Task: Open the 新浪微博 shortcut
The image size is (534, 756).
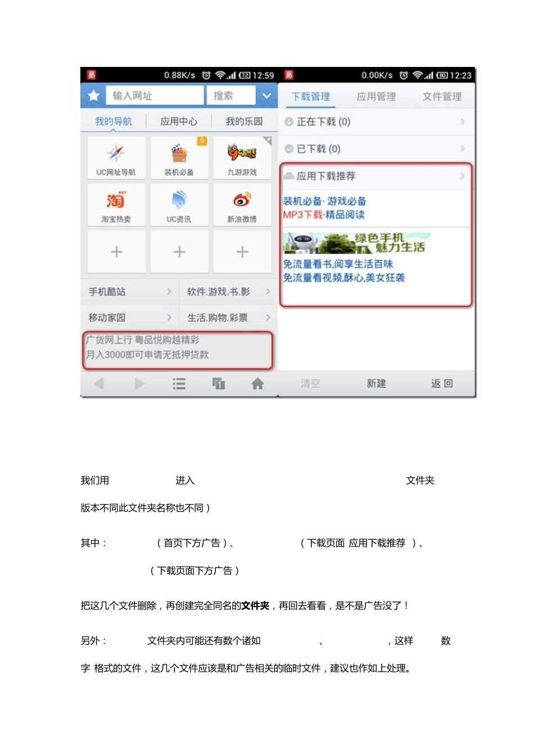Action: click(x=242, y=205)
